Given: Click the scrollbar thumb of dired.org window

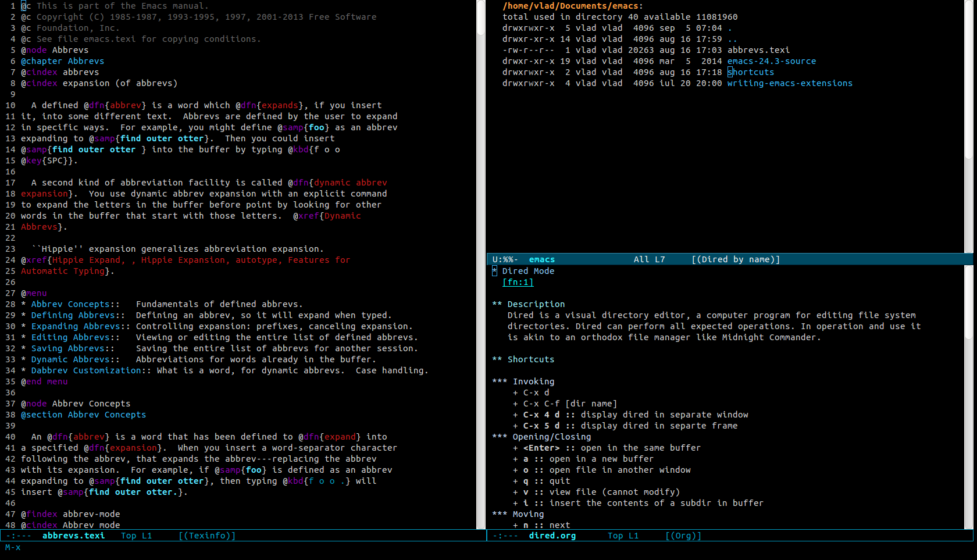Looking at the screenshot, I should (968, 302).
